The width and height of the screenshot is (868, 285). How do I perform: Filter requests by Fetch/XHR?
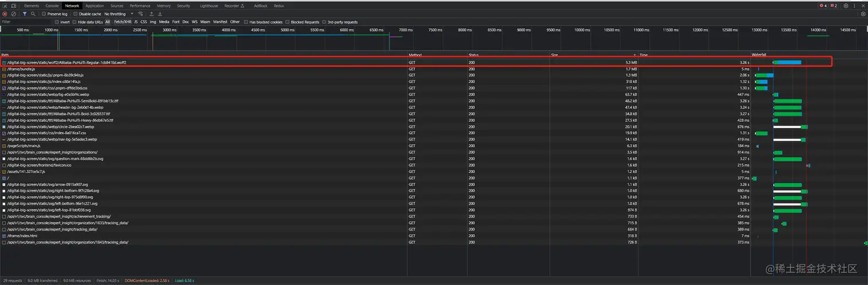[122, 22]
